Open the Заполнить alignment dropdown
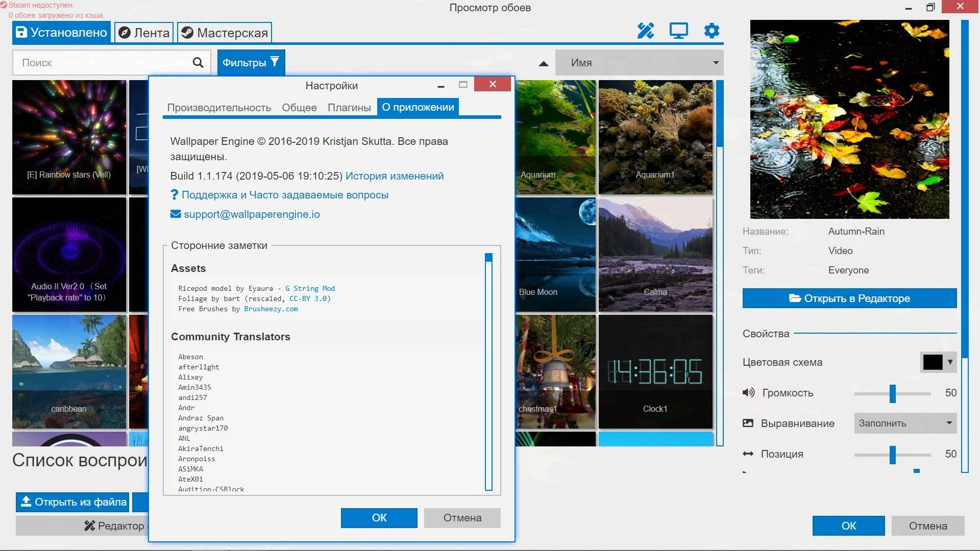This screenshot has width=980, height=551. (x=905, y=423)
